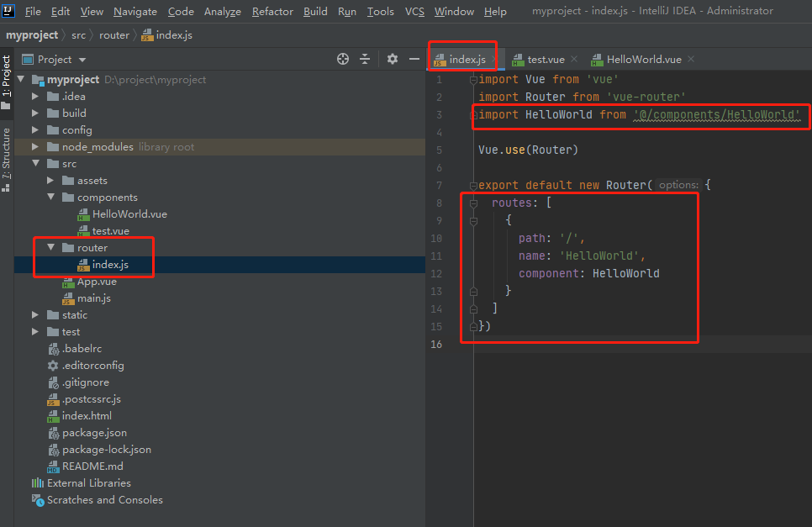Click the .babelrc file icon
Image resolution: width=812 pixels, height=527 pixels.
pos(53,349)
